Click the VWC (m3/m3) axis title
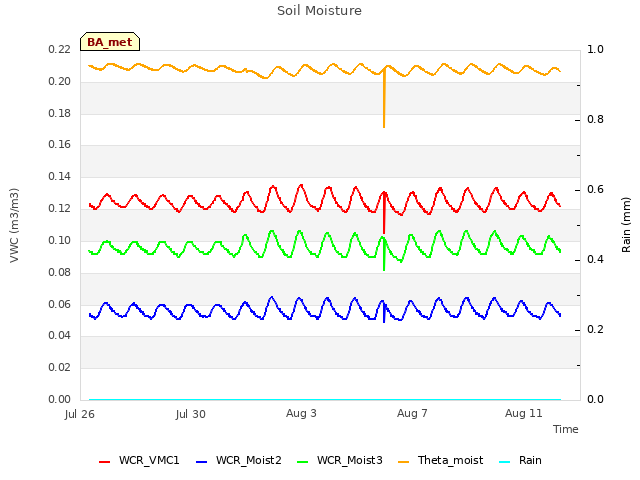Image resolution: width=640 pixels, height=480 pixels. (14, 225)
